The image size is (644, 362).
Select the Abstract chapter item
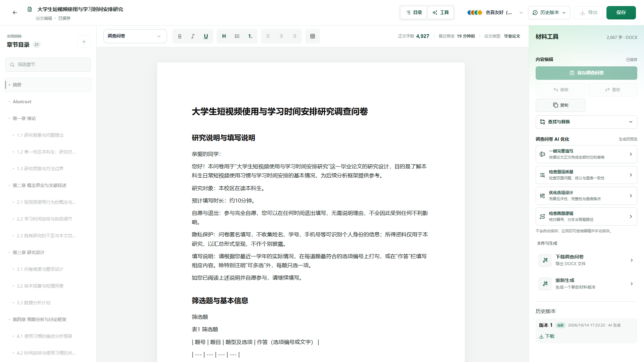(x=48, y=102)
